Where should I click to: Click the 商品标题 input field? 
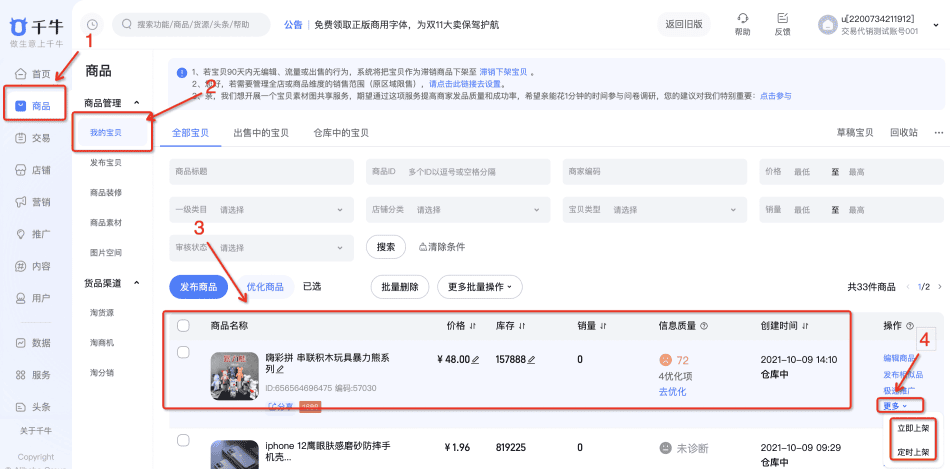point(261,172)
